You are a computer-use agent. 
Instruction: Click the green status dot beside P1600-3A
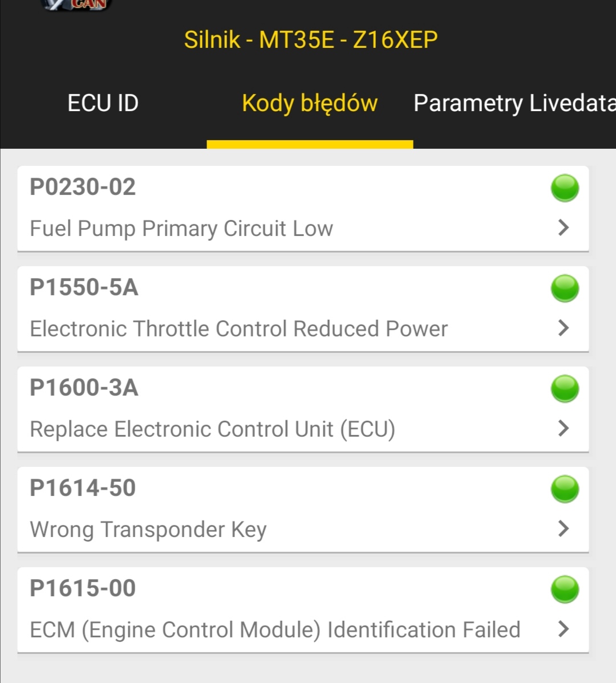point(565,389)
